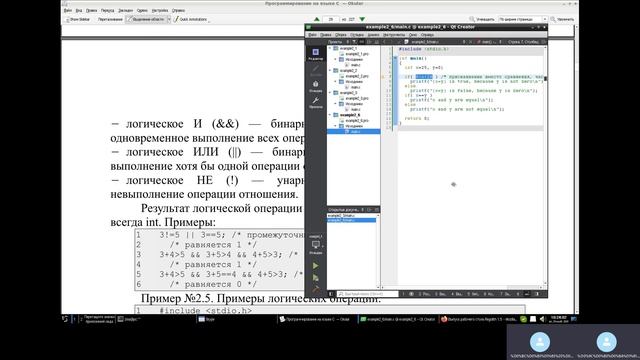Click the locator search field in Qt Creator
This screenshot has width=640, height=360.
pos(367,294)
